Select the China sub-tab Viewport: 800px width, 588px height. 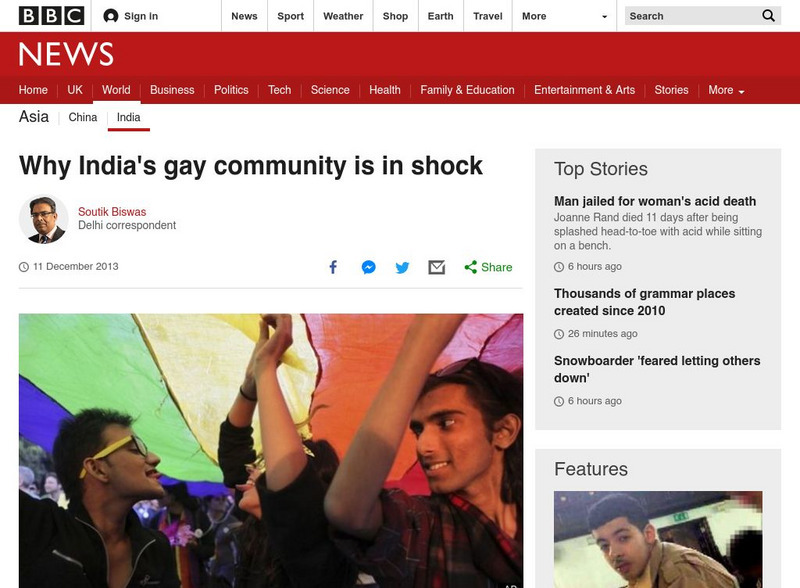83,117
